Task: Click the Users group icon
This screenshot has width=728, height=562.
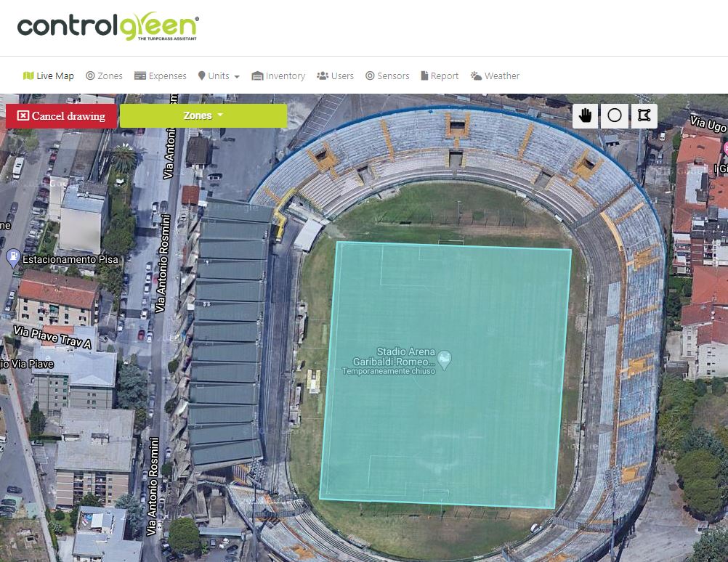Action: tap(323, 76)
